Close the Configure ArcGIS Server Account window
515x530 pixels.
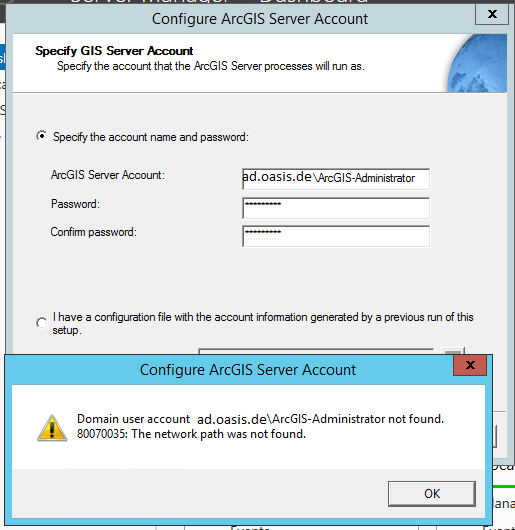(x=492, y=14)
